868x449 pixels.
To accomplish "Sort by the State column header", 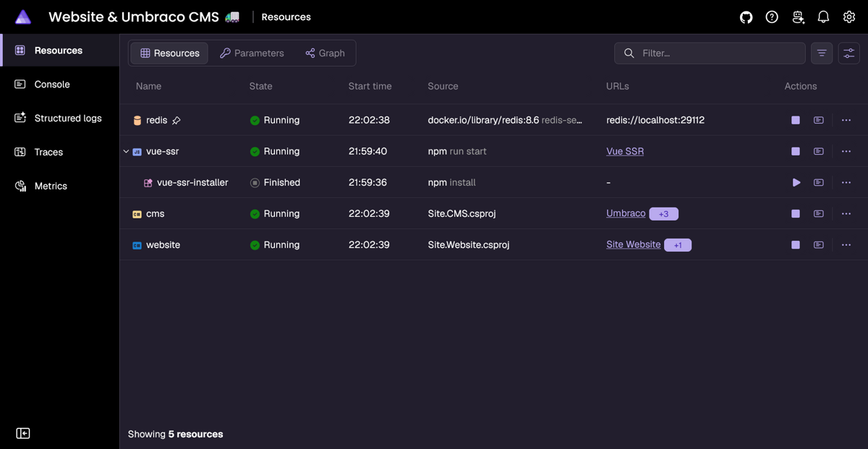I will (261, 86).
